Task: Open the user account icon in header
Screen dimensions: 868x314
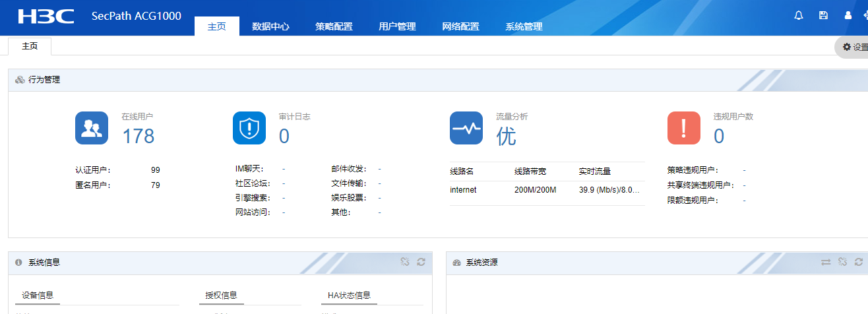Action: pos(848,16)
